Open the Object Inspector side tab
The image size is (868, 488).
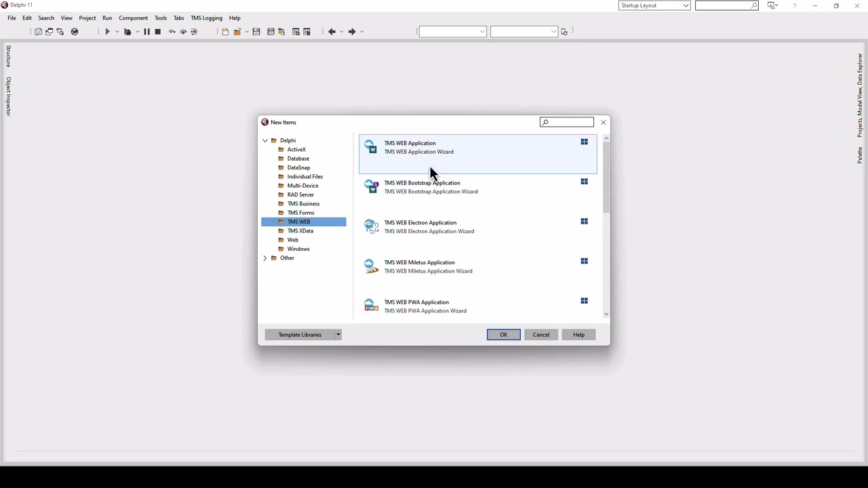(8, 96)
